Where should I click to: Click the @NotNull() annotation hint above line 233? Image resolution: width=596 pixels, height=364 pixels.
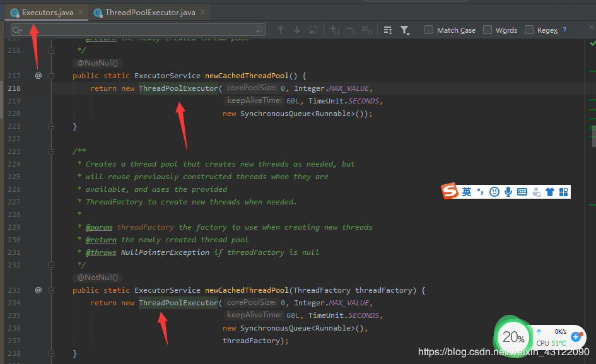point(97,278)
